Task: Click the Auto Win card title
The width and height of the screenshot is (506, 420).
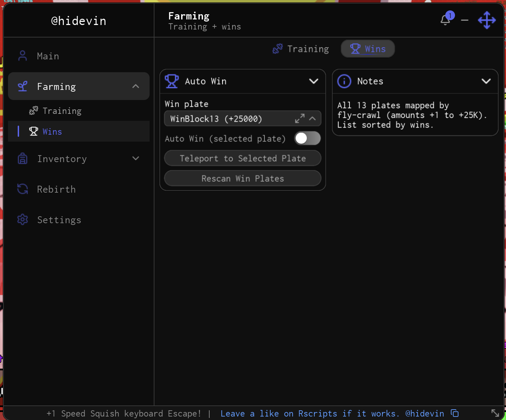Action: (x=205, y=81)
